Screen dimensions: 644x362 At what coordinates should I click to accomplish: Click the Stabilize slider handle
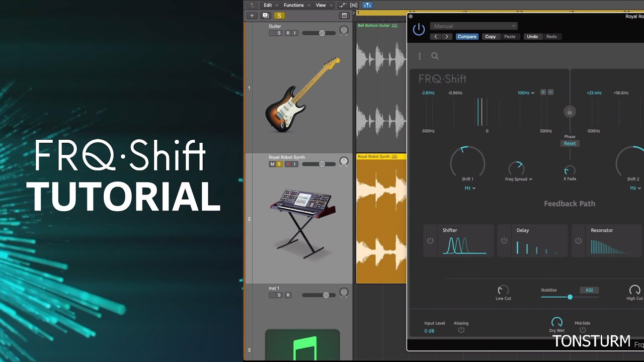[570, 297]
